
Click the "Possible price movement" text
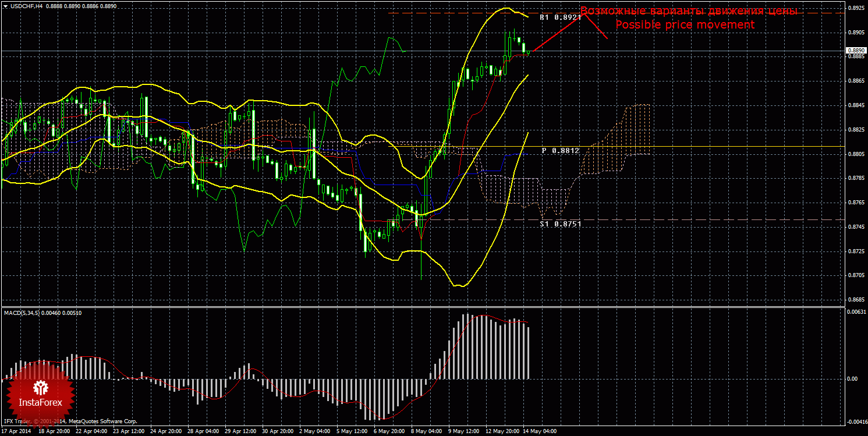point(685,25)
